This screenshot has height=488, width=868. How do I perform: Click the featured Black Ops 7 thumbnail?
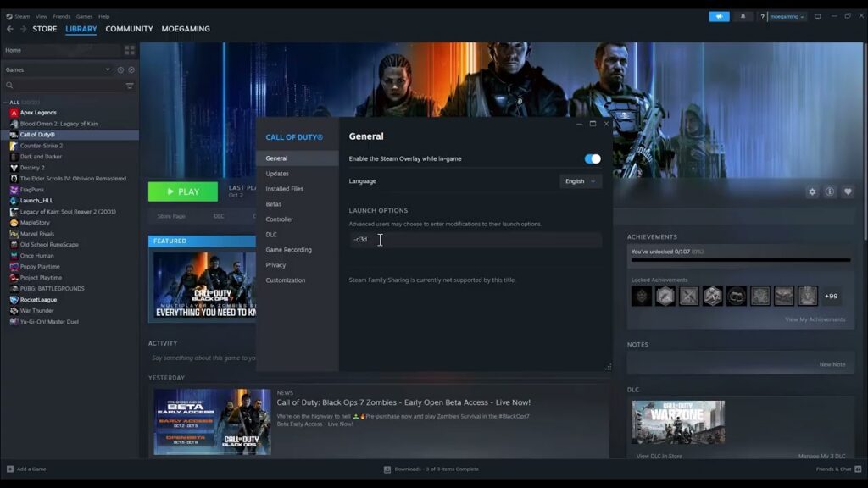tap(204, 286)
